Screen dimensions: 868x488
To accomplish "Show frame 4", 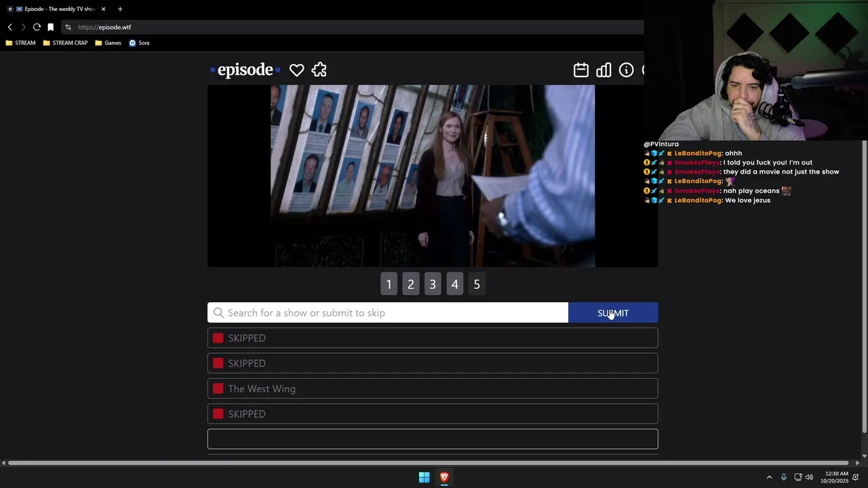I will click(454, 284).
